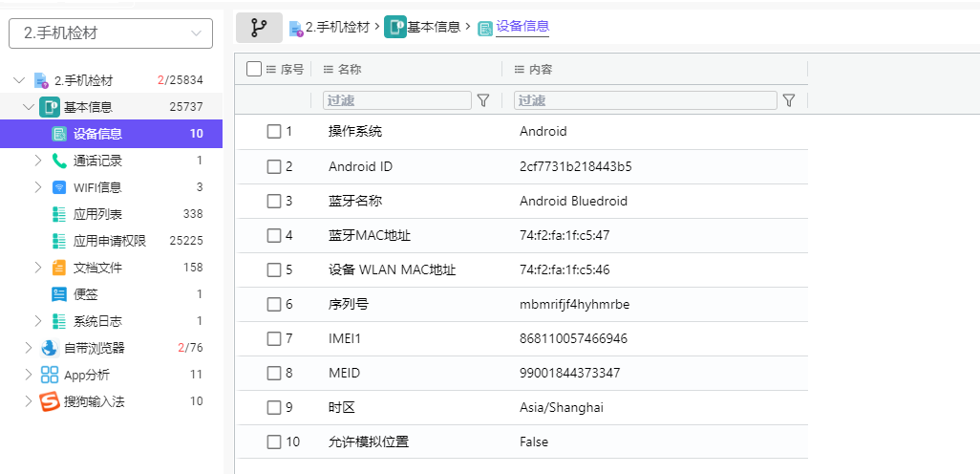Check the box for row 1 操作系统
Image resolution: width=980 pixels, height=474 pixels.
pyautogui.click(x=274, y=132)
